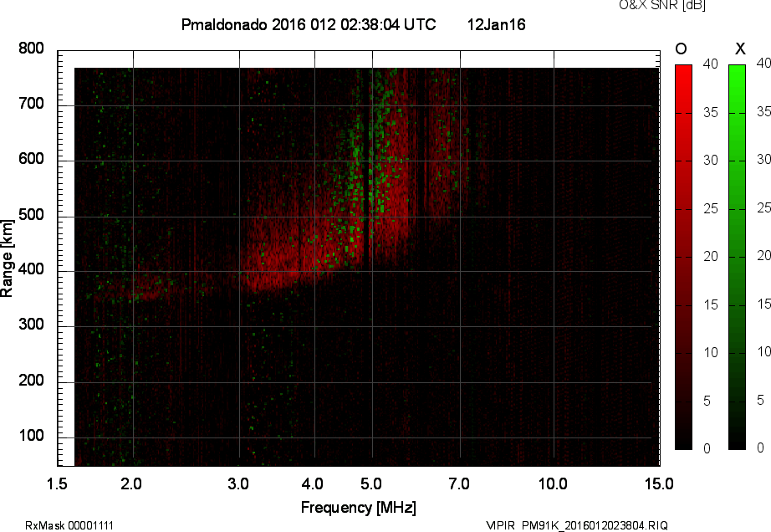Image resolution: width=771 pixels, height=532 pixels.
Task: Click the range tick label '700'
Action: pos(31,103)
